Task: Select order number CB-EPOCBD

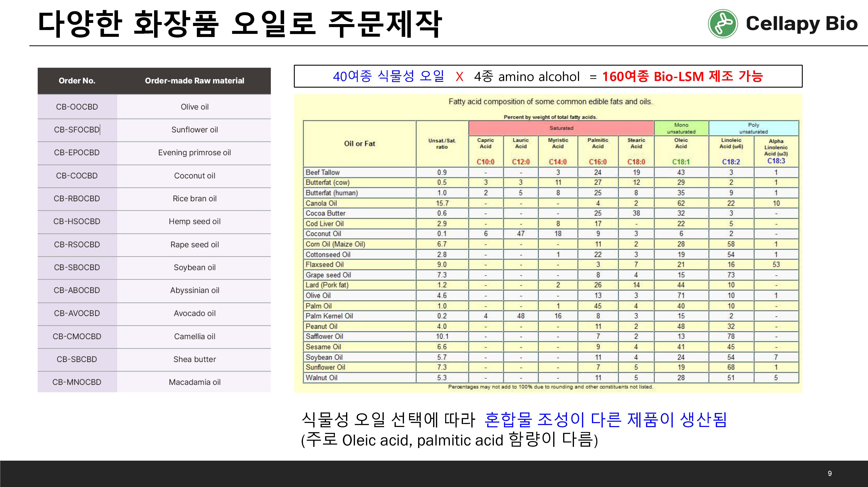Action: pyautogui.click(x=77, y=153)
